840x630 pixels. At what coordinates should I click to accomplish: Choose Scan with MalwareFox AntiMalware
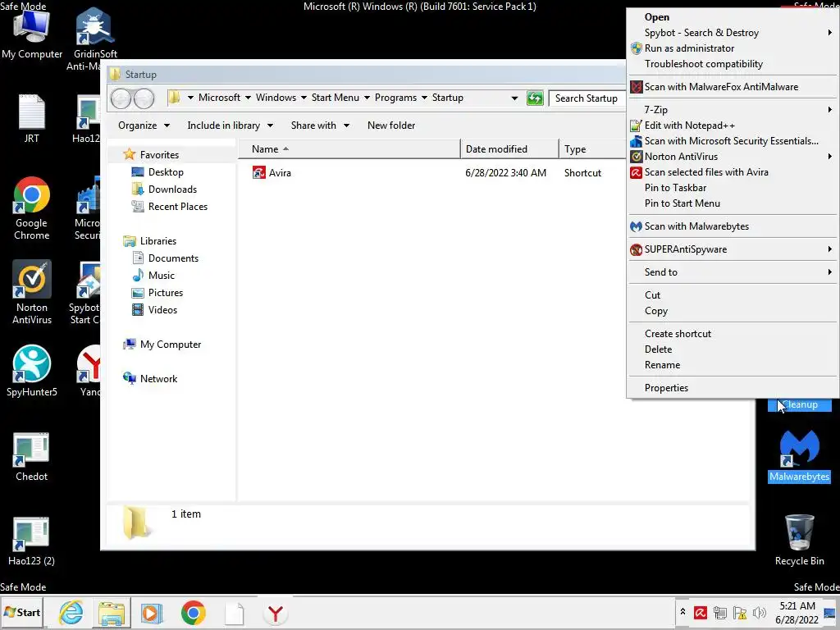coord(732,87)
